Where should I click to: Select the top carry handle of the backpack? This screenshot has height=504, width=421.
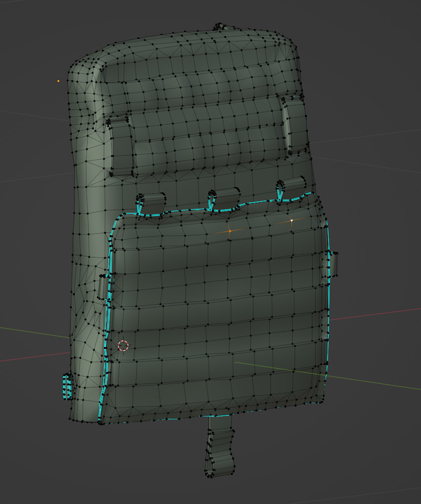(x=221, y=27)
